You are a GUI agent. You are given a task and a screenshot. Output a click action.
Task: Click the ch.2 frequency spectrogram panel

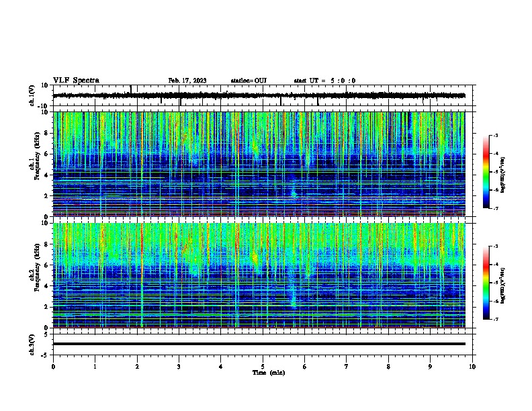tap(259, 275)
